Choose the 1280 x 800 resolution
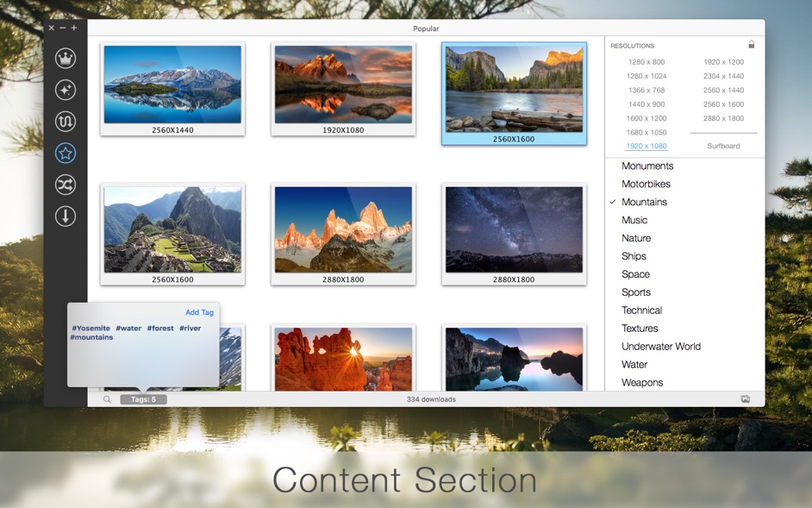Image resolution: width=812 pixels, height=508 pixels. click(x=646, y=62)
